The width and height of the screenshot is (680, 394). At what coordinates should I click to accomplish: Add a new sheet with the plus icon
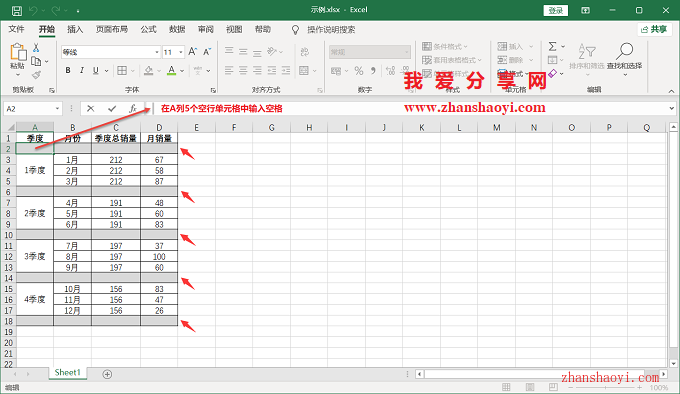[107, 374]
